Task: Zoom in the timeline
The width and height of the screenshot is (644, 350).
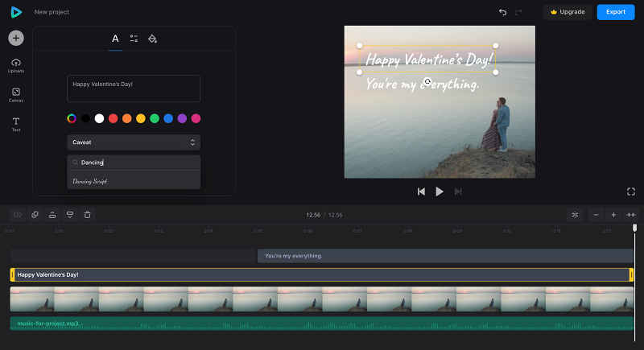Action: [x=613, y=215]
